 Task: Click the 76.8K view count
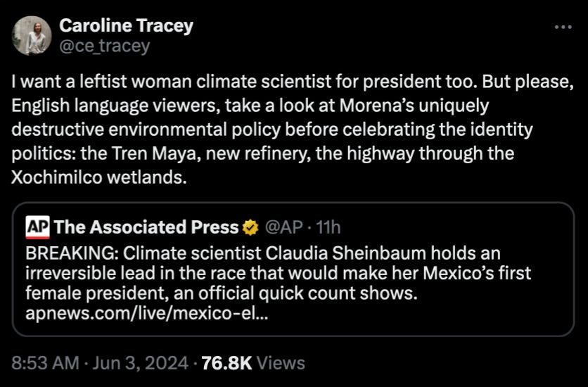coord(226,363)
